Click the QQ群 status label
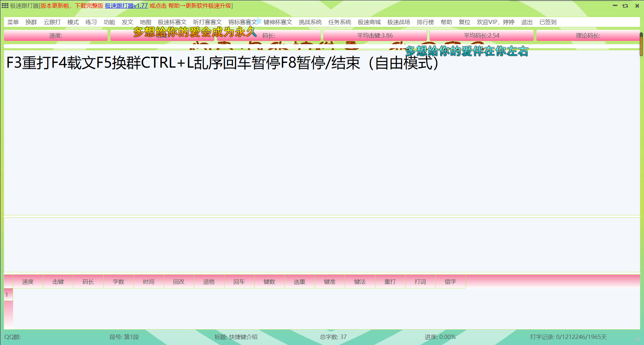644x345 pixels. coord(13,337)
